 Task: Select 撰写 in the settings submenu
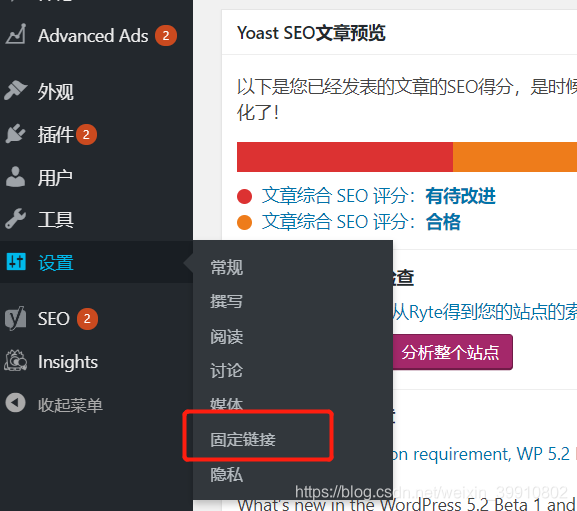click(226, 301)
